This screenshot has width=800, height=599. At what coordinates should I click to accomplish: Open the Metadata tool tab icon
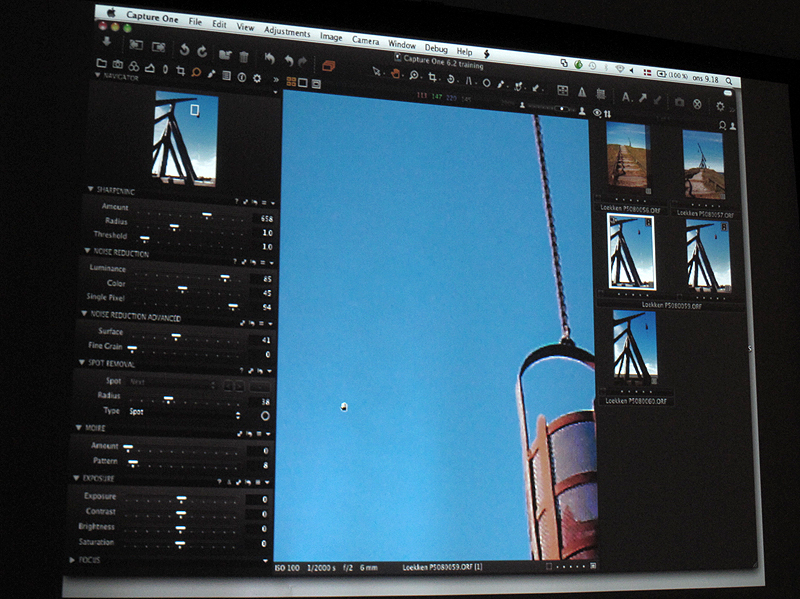coord(226,76)
